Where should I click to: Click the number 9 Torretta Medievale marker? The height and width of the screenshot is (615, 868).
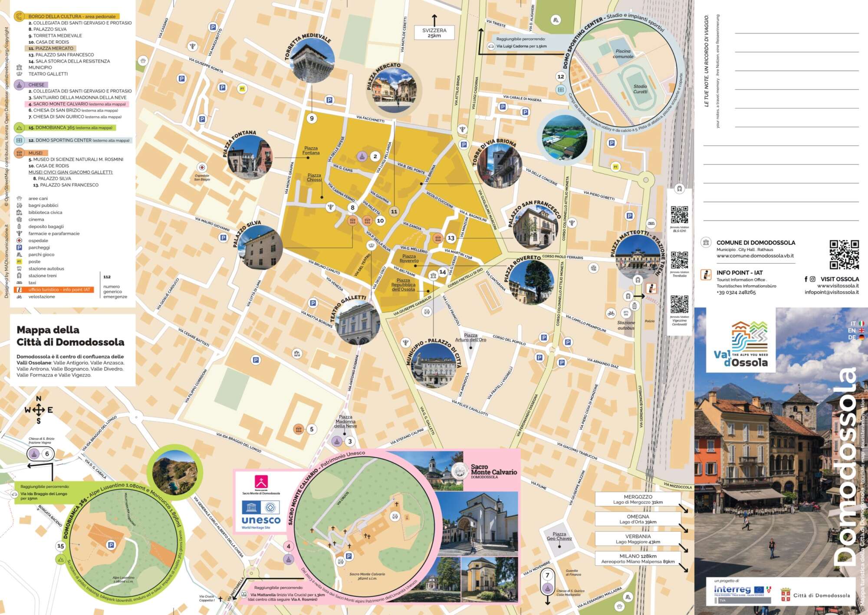click(x=312, y=118)
